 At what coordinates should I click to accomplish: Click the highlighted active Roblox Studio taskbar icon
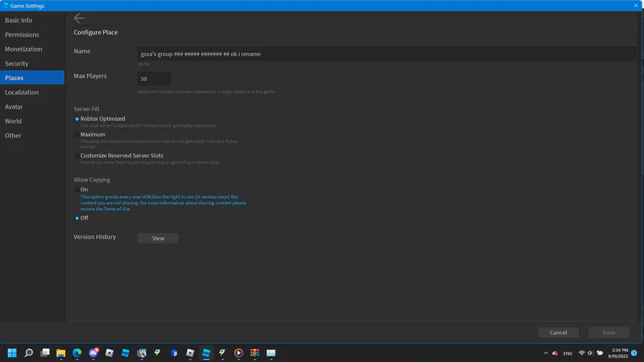pyautogui.click(x=206, y=353)
